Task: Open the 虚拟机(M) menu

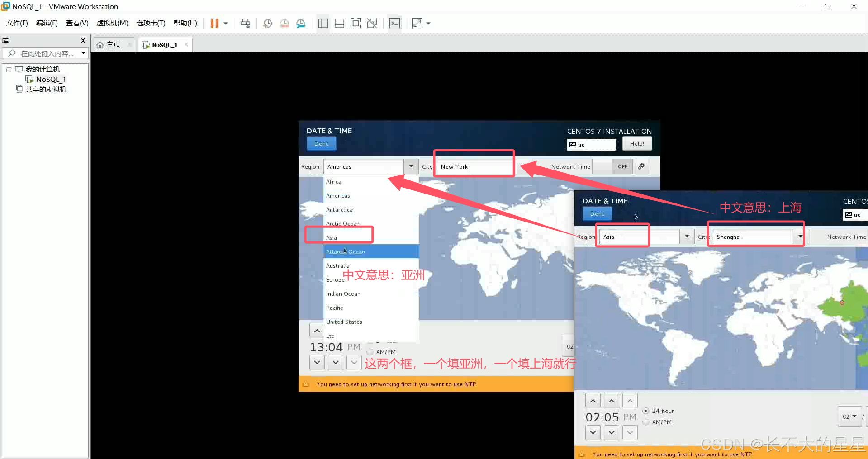Action: point(113,23)
